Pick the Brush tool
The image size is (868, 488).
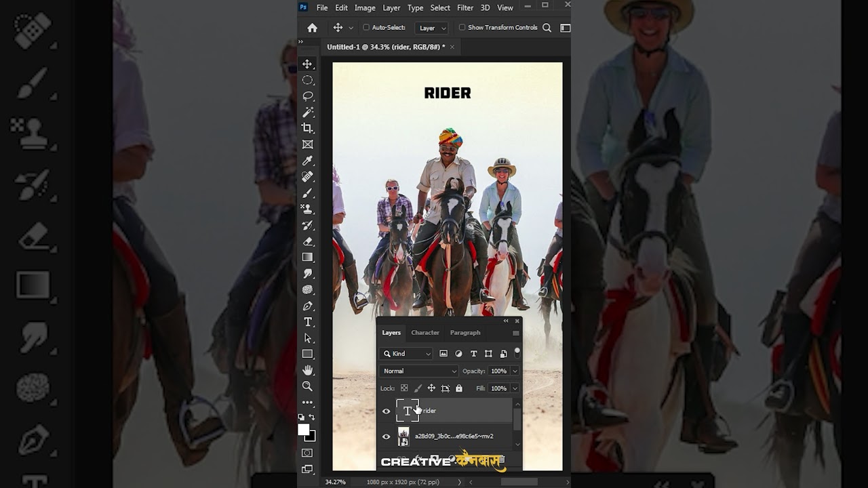point(307,192)
